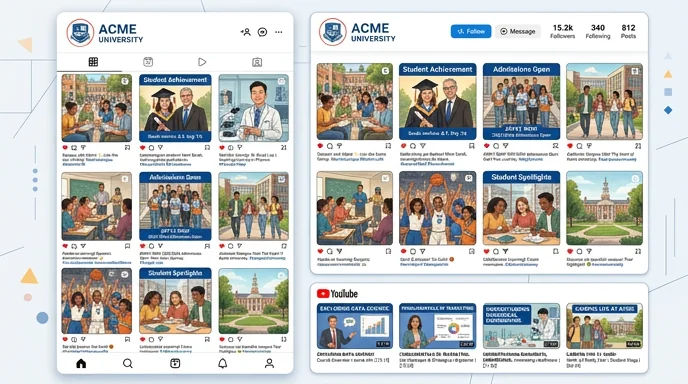The height and width of the screenshot is (384, 688).
Task: Open the Student Achievement post in the mobile grid
Action: click(175, 108)
